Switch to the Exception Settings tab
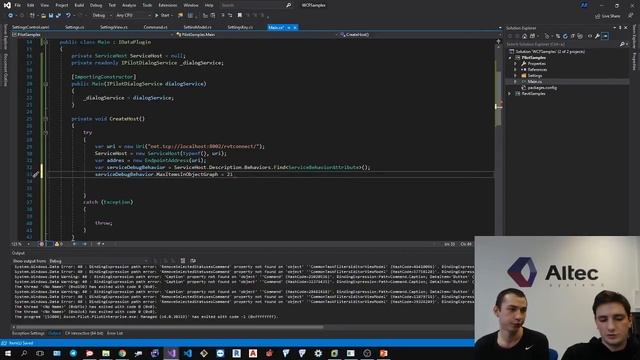The image size is (640, 360). pos(28,333)
